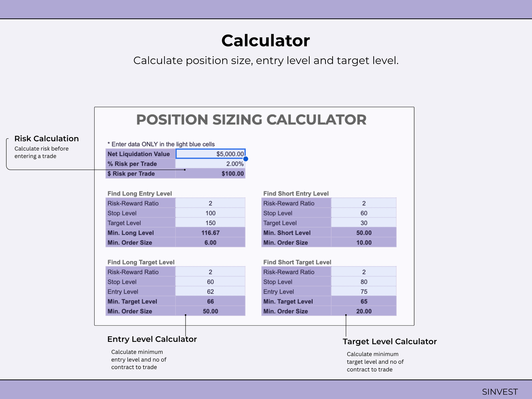
Task: Click the POSITION SIZING CALCULATOR title
Action: coord(251,120)
